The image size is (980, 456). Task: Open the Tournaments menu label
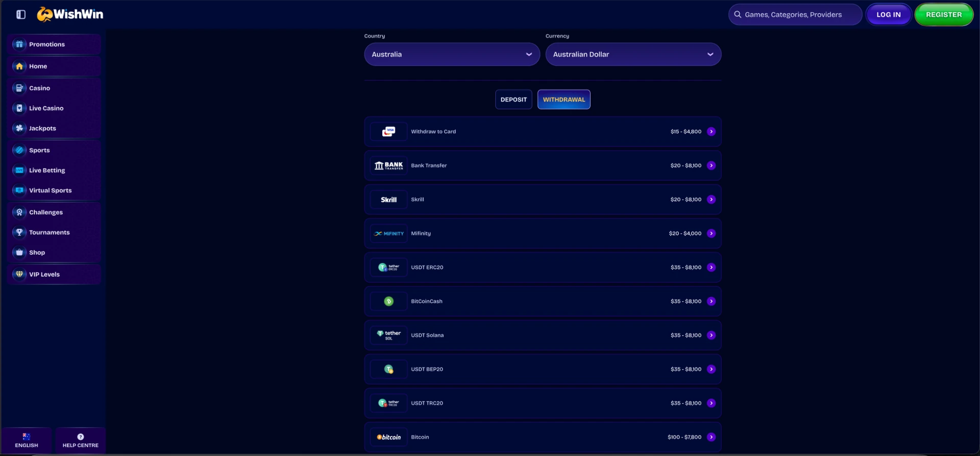tap(50, 232)
